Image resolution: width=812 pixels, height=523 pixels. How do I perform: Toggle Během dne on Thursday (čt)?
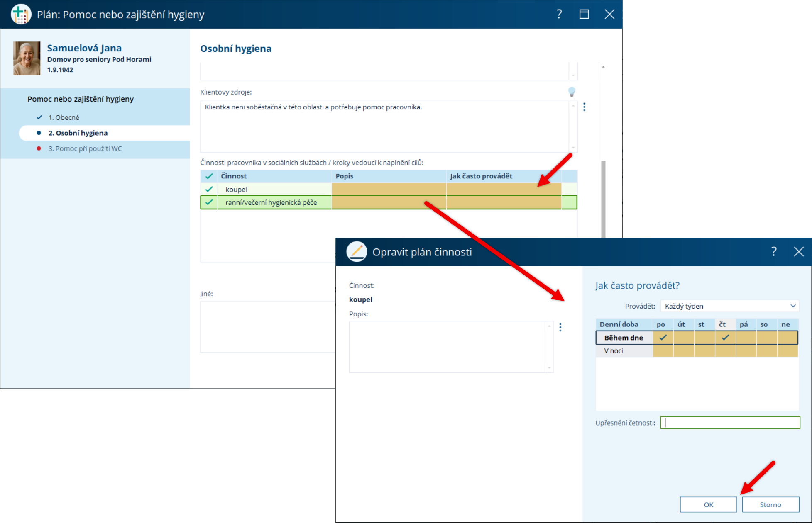[725, 338]
